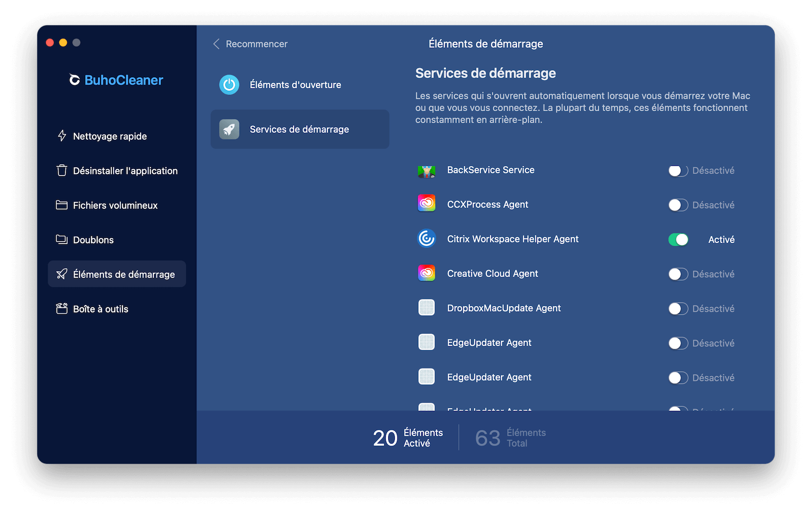
Task: Enable the BackService Service toggle
Action: [x=678, y=171]
